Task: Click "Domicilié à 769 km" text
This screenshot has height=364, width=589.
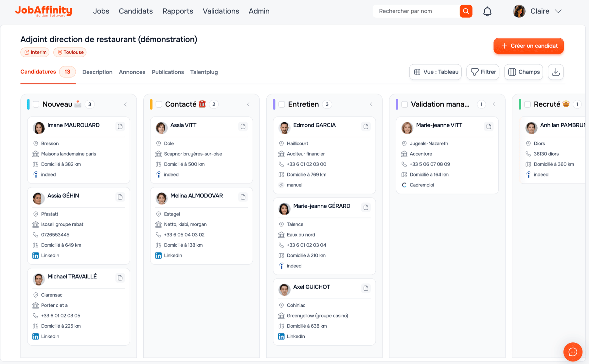Action: pyautogui.click(x=307, y=175)
